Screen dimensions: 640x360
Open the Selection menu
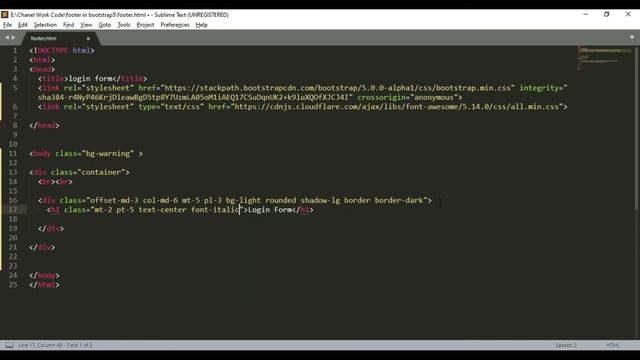click(x=45, y=25)
